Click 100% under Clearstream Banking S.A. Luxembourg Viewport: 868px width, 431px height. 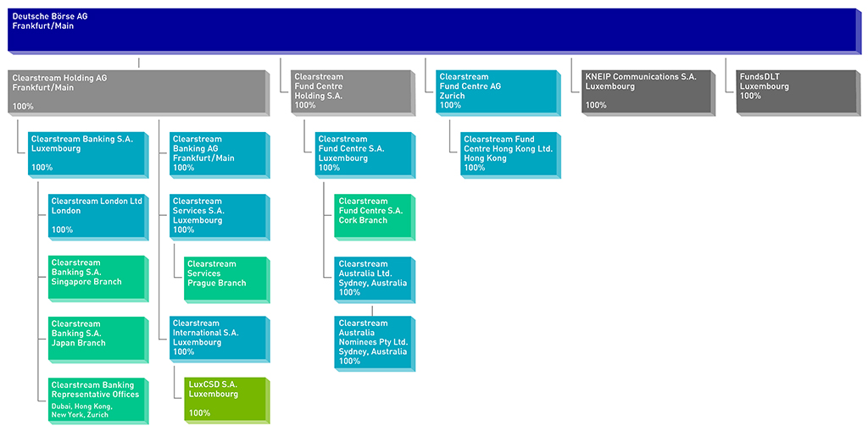point(42,168)
